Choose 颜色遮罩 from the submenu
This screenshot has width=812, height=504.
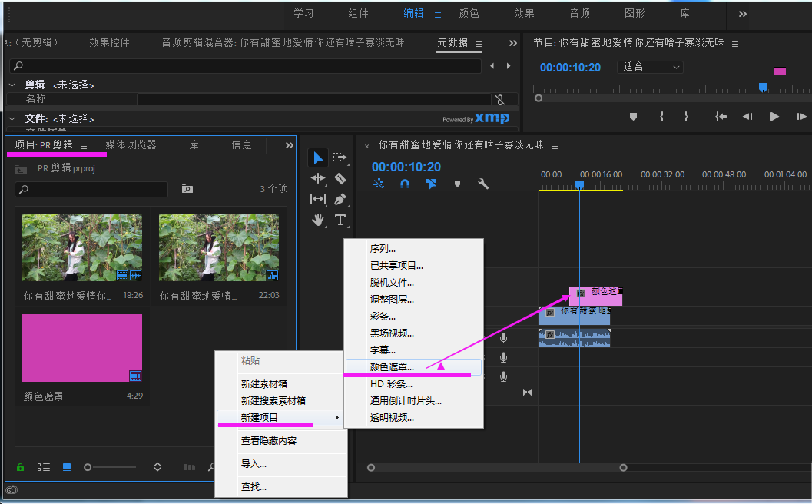tap(392, 367)
